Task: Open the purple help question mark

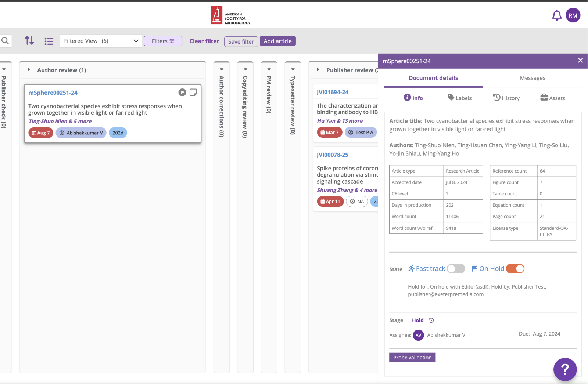Action: coord(564,369)
